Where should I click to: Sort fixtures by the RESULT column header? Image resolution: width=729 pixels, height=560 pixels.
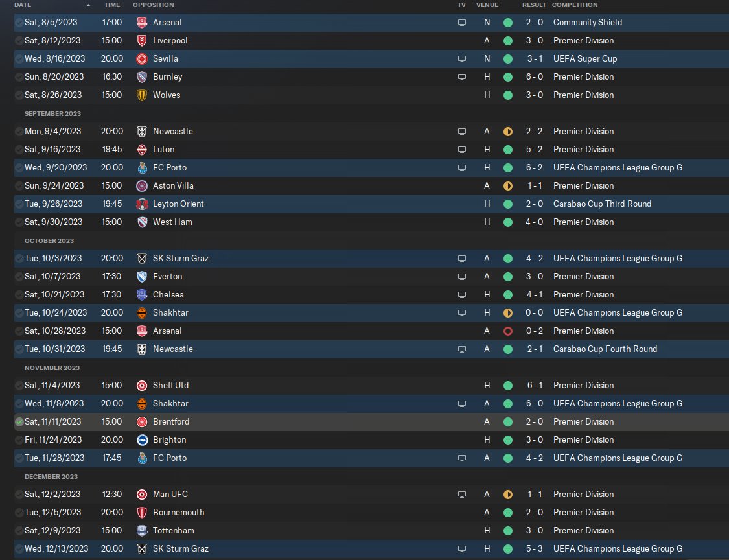534,5
